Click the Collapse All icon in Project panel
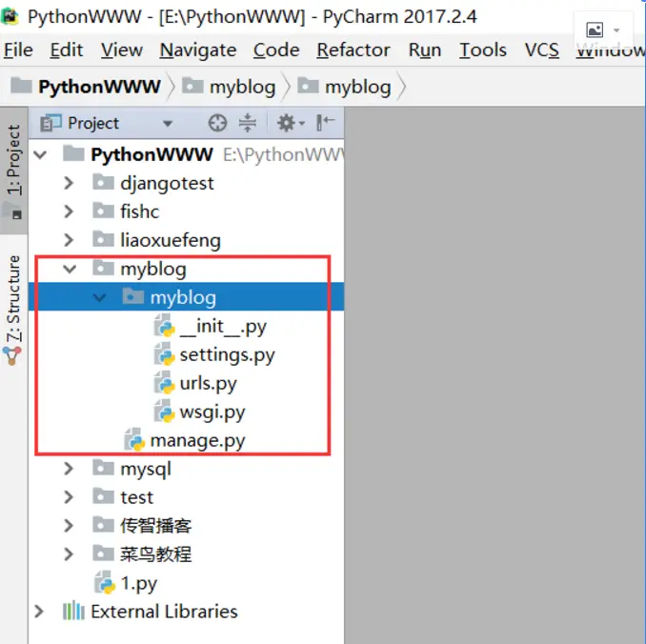Image resolution: width=646 pixels, height=644 pixels. tap(248, 123)
